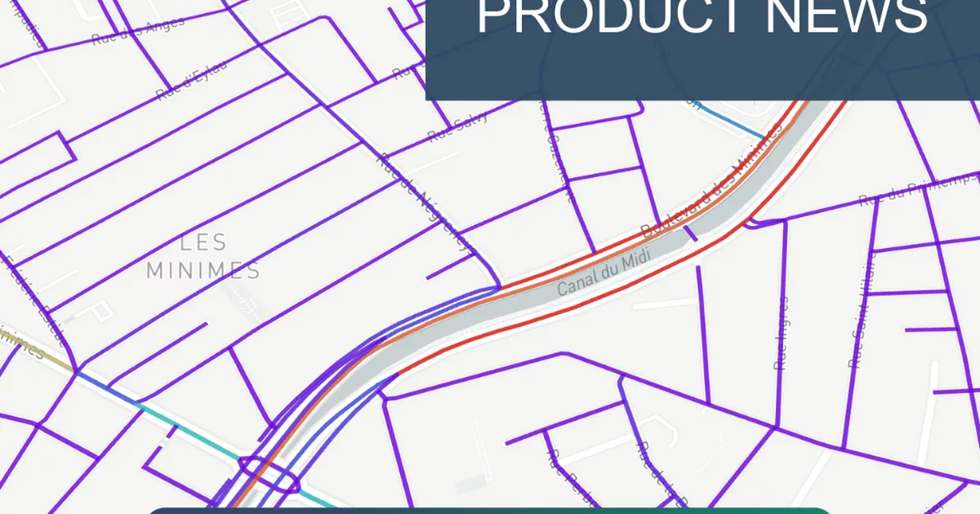
Task: Click the Rue des Anges label
Action: [x=137, y=29]
